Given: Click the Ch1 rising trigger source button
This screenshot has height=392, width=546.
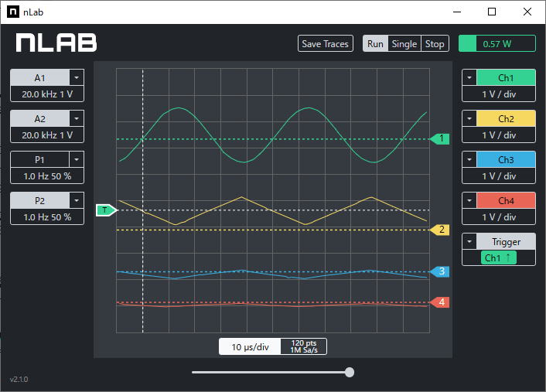Looking at the screenshot, I should (498, 258).
